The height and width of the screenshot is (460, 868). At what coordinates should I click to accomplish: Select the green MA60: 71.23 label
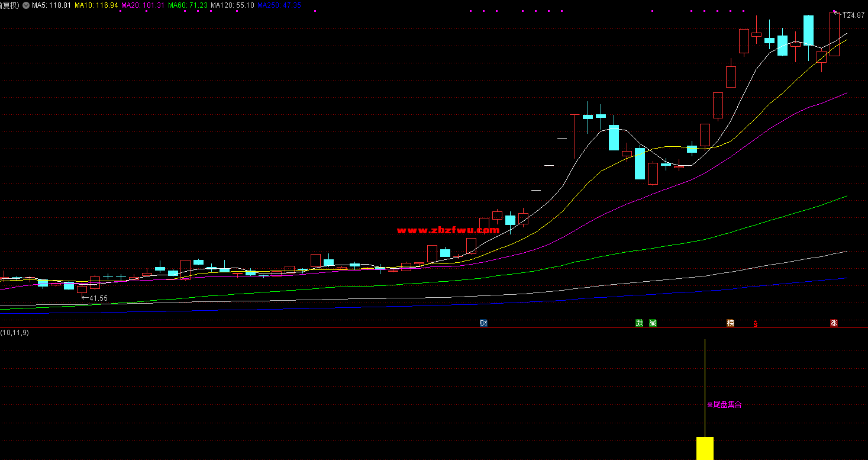(188, 5)
